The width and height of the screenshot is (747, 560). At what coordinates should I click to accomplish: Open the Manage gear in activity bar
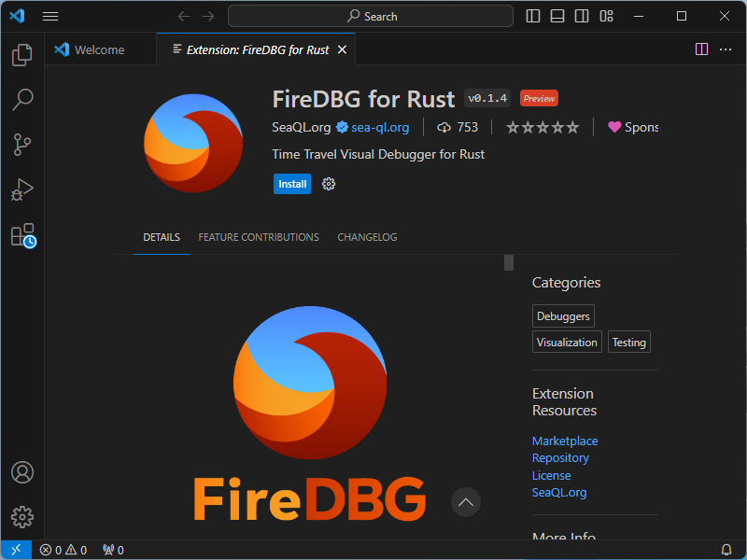(21, 517)
